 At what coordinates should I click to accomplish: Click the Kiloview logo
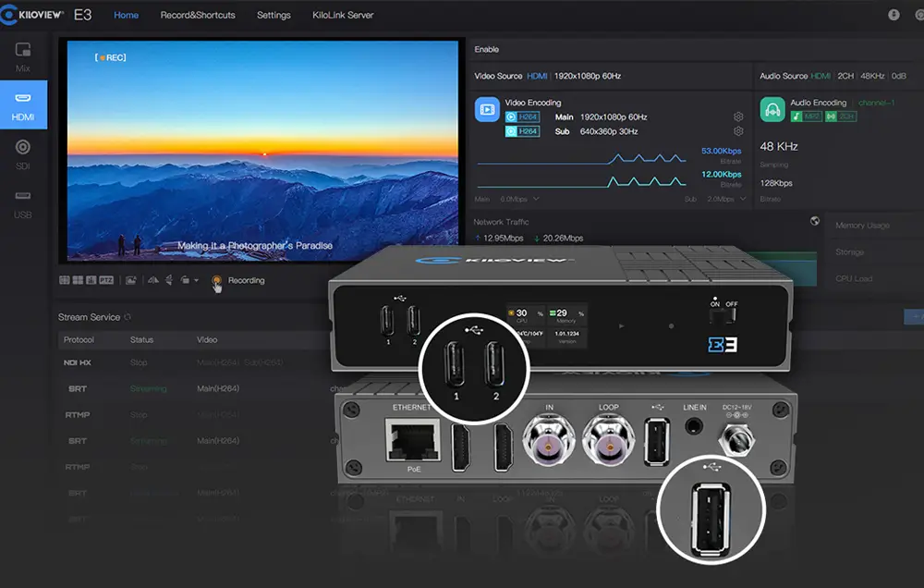click(31, 15)
